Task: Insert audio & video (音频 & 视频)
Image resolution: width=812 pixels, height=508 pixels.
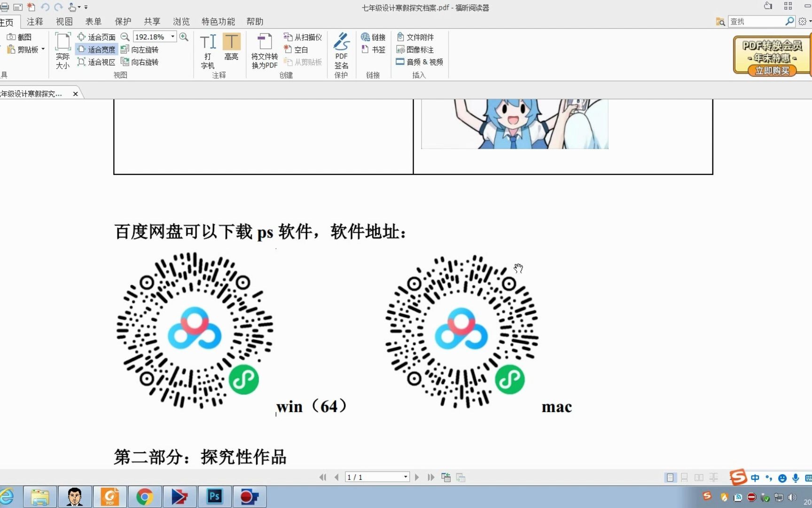Action: click(x=420, y=62)
